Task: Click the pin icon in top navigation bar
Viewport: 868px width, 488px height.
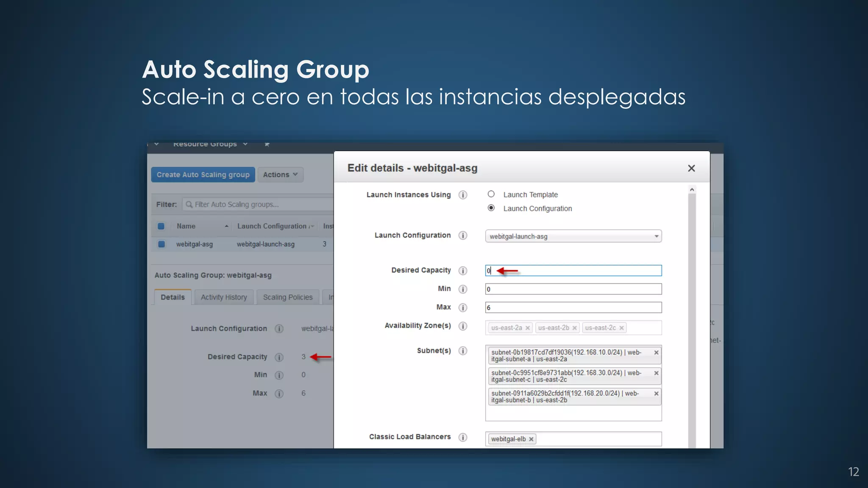Action: click(x=267, y=144)
